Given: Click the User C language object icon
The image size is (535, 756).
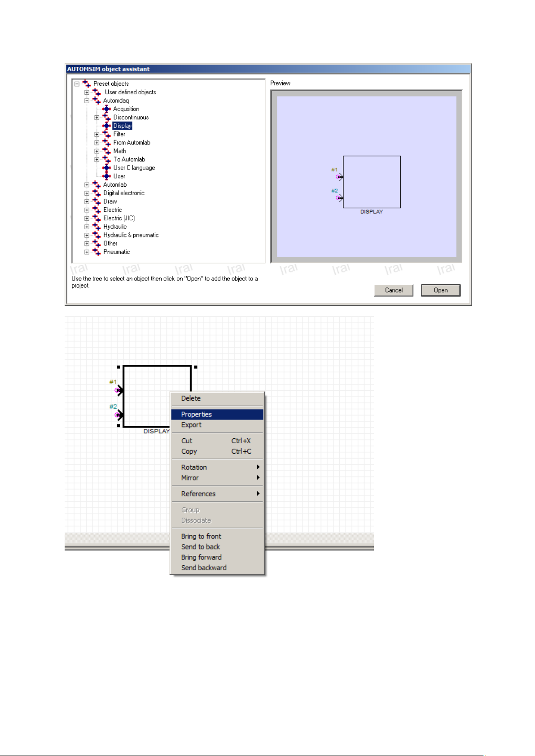Looking at the screenshot, I should click(106, 168).
